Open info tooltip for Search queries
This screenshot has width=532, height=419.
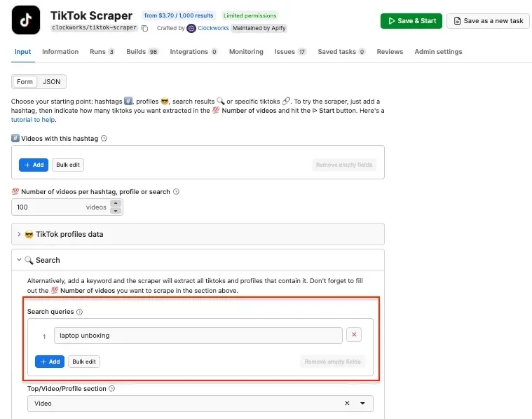click(x=79, y=312)
